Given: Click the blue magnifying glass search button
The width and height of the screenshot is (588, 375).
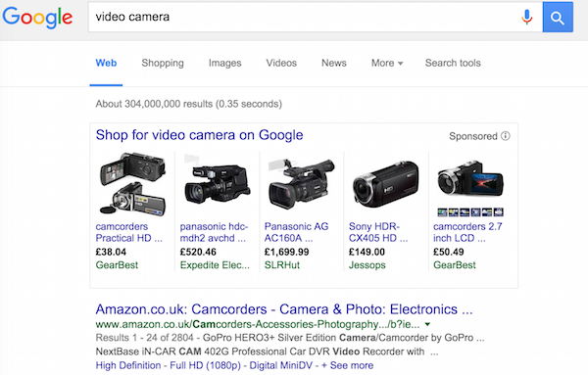Looking at the screenshot, I should click(558, 18).
